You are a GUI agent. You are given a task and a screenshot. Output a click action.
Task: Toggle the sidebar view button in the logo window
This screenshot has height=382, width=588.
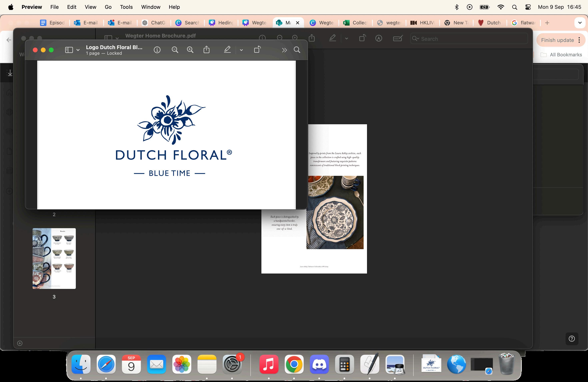coord(69,50)
